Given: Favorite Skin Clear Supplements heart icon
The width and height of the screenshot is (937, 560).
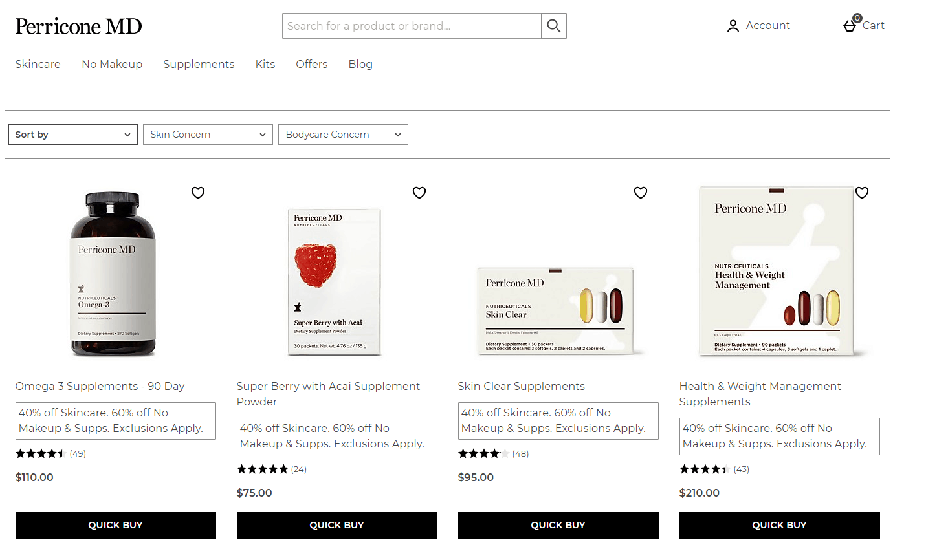Looking at the screenshot, I should (641, 193).
